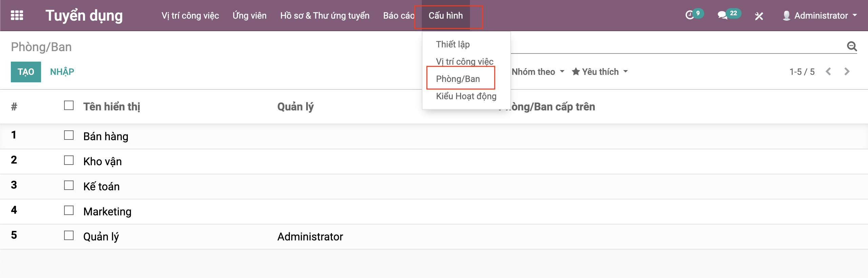Expand the Yêu thích favorites dropdown
Screen dimensions: 868x278
[600, 72]
